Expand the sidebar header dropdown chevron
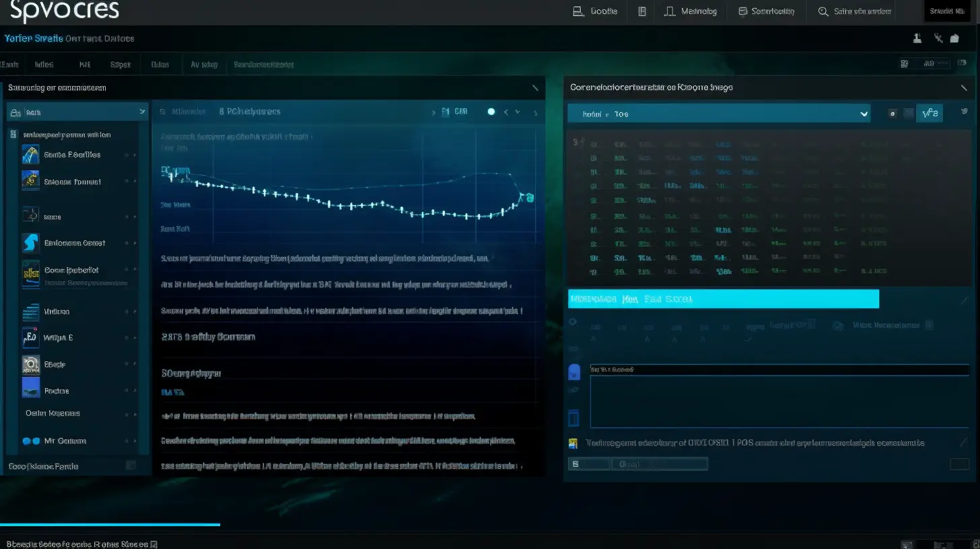Viewport: 980px width, 549px height. pyautogui.click(x=142, y=112)
